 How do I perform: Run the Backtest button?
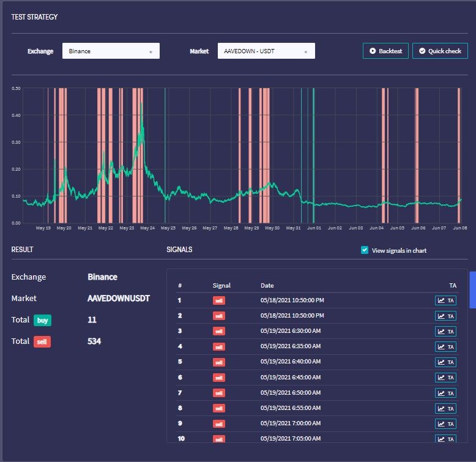tap(385, 51)
